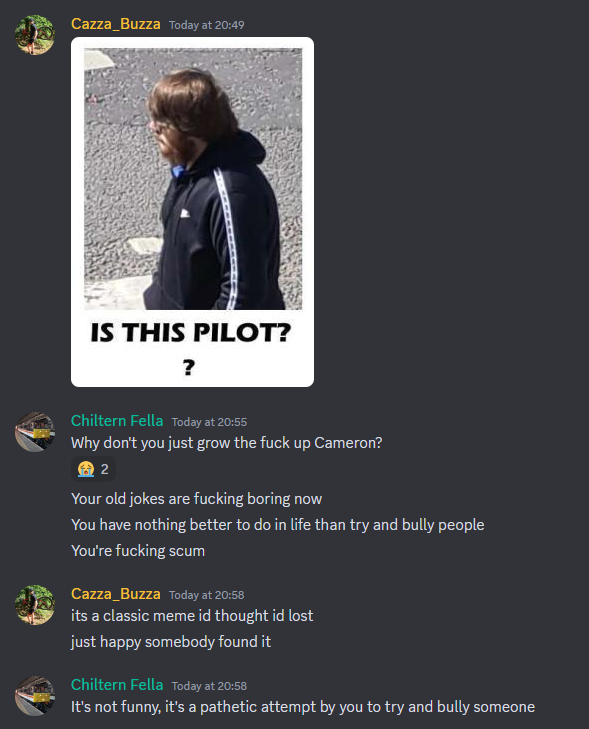Viewport: 589px width, 729px height.
Task: Click Chiltern Fella username at 20:58
Action: point(117,685)
